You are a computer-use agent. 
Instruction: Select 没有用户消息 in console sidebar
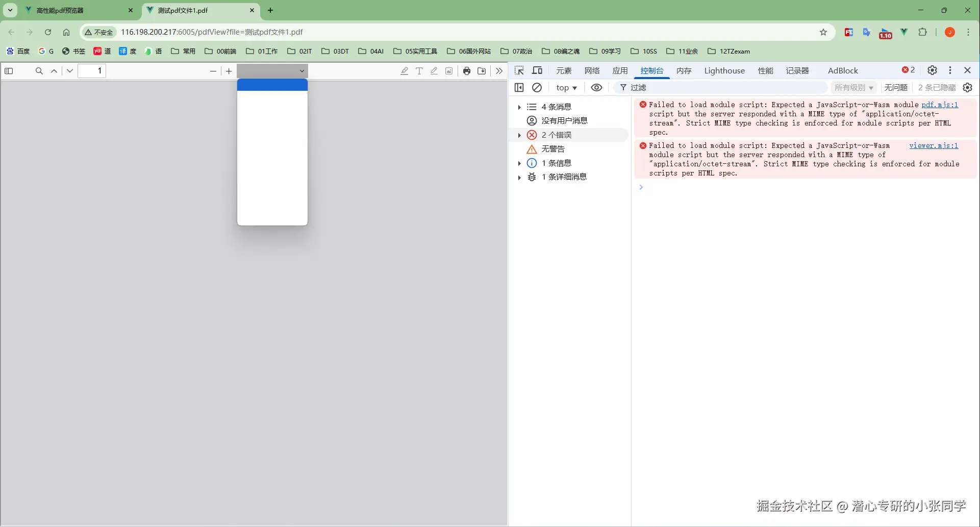pyautogui.click(x=564, y=121)
